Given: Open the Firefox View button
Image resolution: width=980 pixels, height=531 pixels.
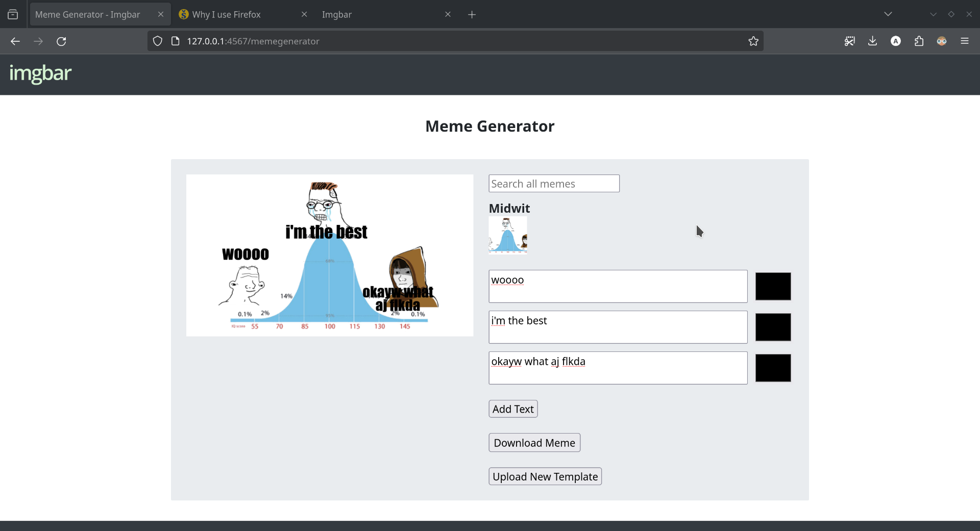Looking at the screenshot, I should click(13, 14).
